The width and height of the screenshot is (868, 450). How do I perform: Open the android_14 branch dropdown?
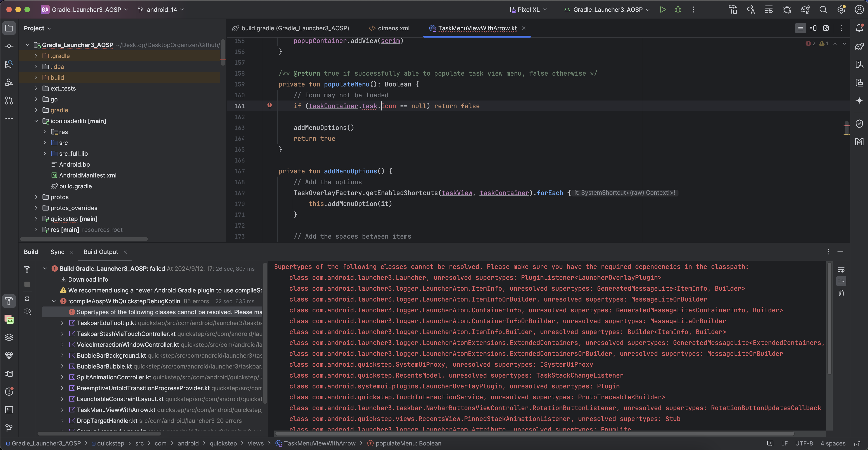[x=161, y=10]
